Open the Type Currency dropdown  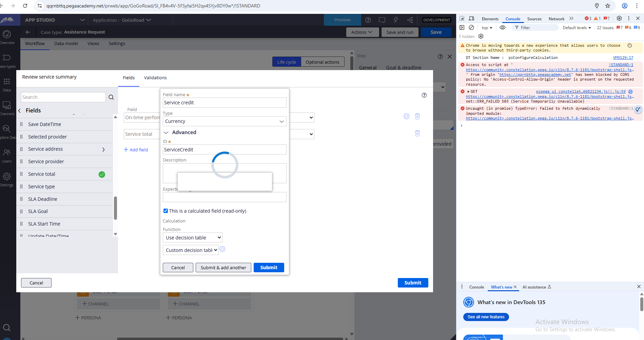[x=225, y=121]
